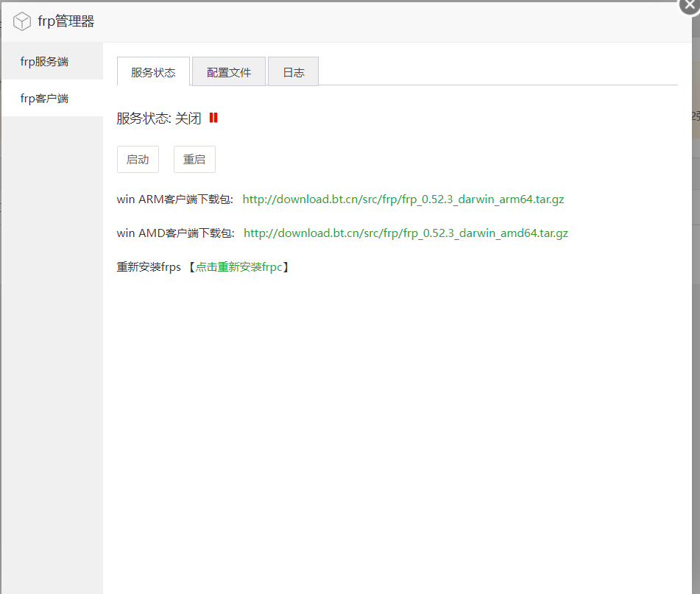Switch to the 配置文件 tab
Viewport: 700px width, 594px height.
tap(229, 72)
